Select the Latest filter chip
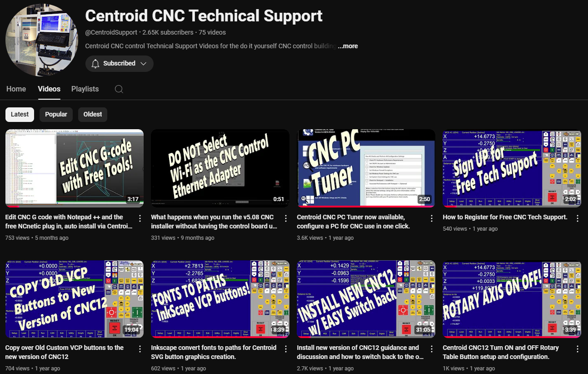Viewport: 588px width, 374px height. [20, 114]
